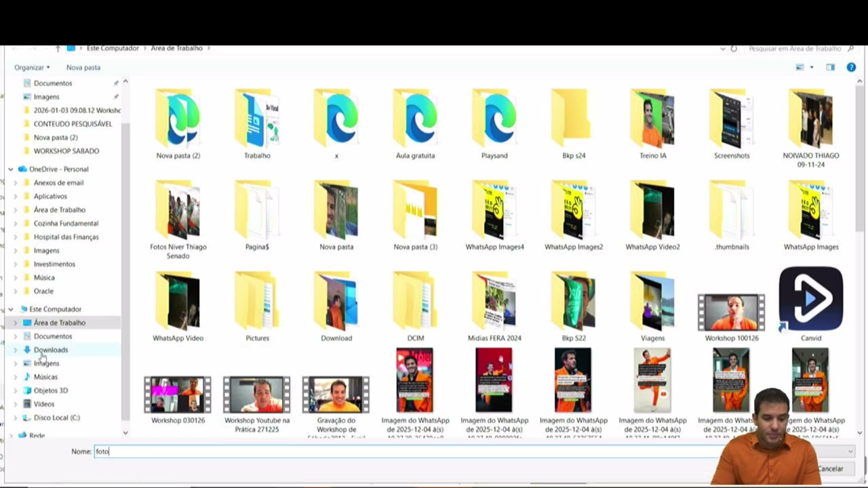This screenshot has width=868, height=488.
Task: Go up one level with the up arrow
Action: tap(58, 49)
